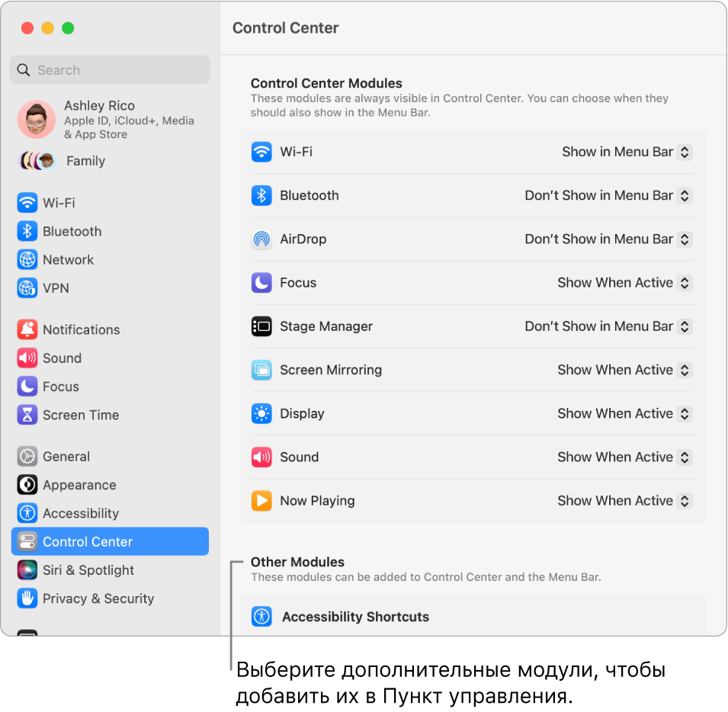Click the AirDrop row label

tap(303, 239)
